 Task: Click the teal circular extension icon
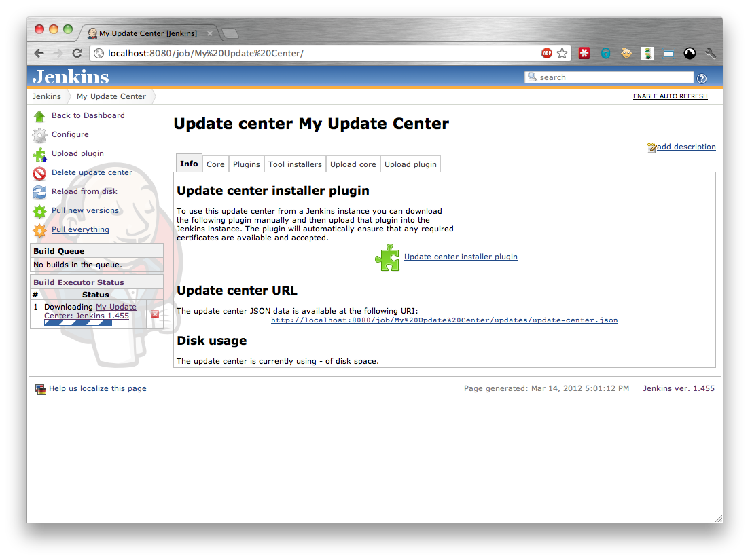605,54
